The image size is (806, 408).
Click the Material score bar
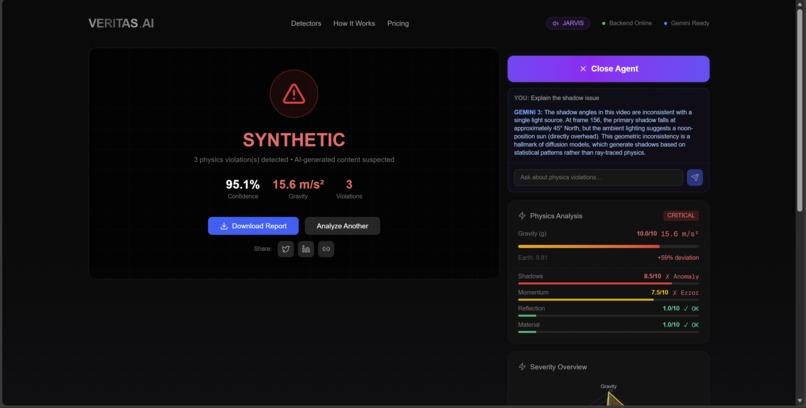coord(608,332)
